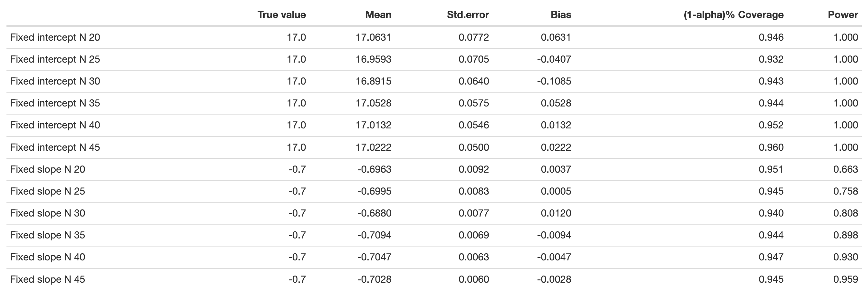The height and width of the screenshot is (293, 868).
Task: Click the Std.error column header
Action: tap(468, 15)
